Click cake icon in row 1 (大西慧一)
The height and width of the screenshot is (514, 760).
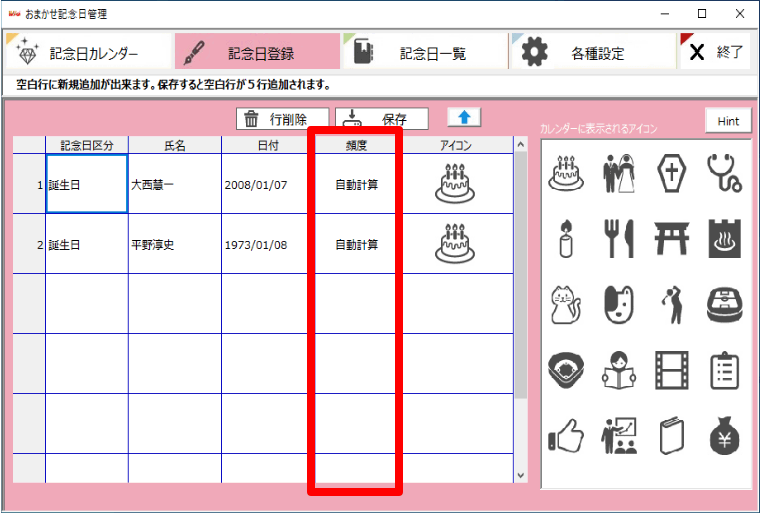tap(455, 184)
